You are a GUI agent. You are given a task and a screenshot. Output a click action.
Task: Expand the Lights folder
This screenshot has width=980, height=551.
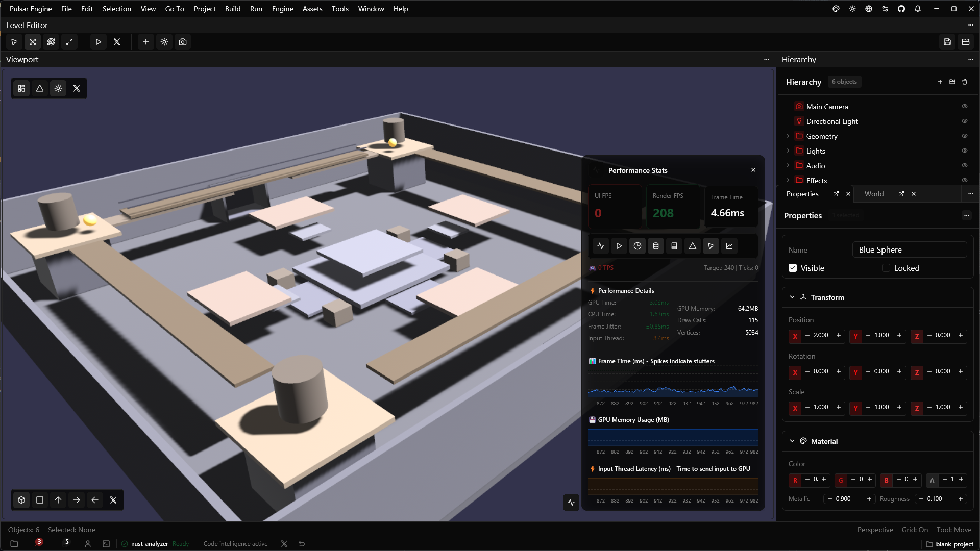(x=788, y=151)
